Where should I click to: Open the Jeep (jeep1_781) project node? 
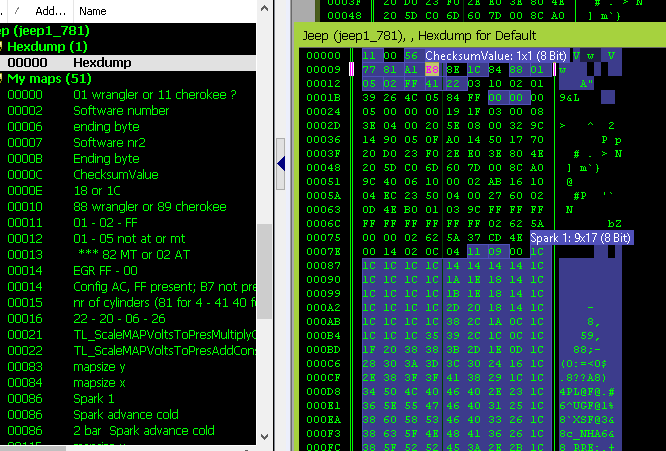pos(42,30)
